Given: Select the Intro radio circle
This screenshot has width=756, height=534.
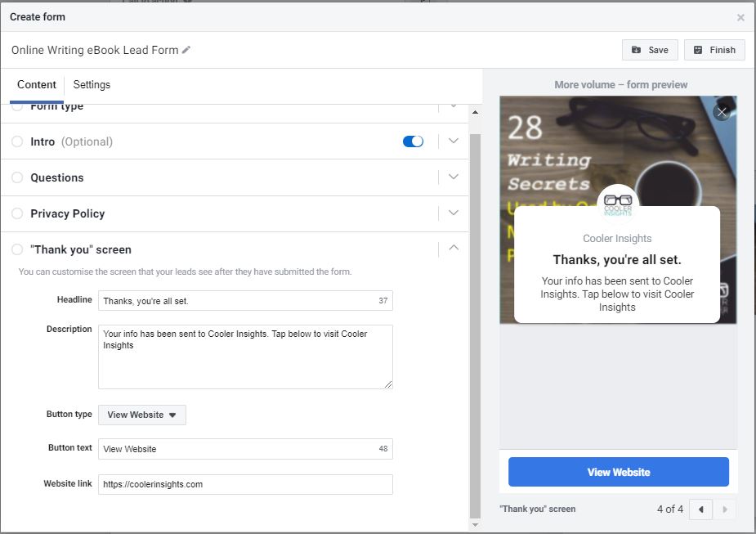Looking at the screenshot, I should coord(17,141).
